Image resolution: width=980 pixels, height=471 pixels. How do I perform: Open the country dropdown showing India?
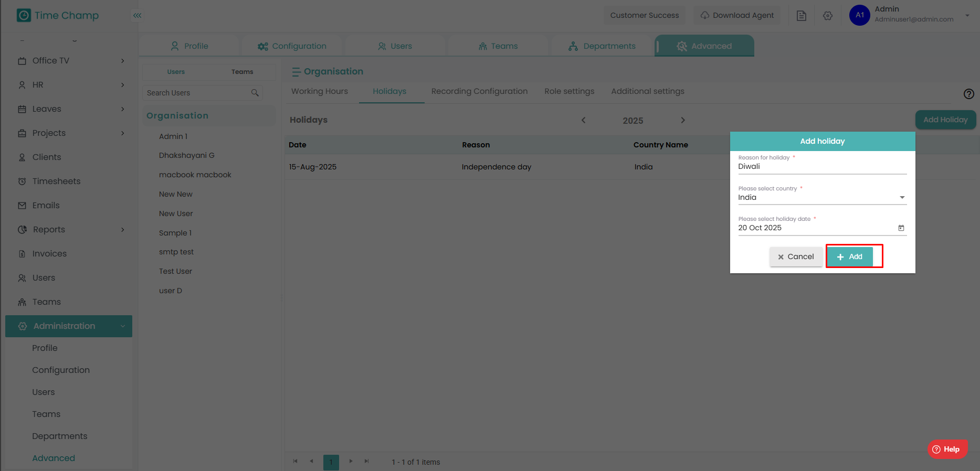(x=822, y=198)
